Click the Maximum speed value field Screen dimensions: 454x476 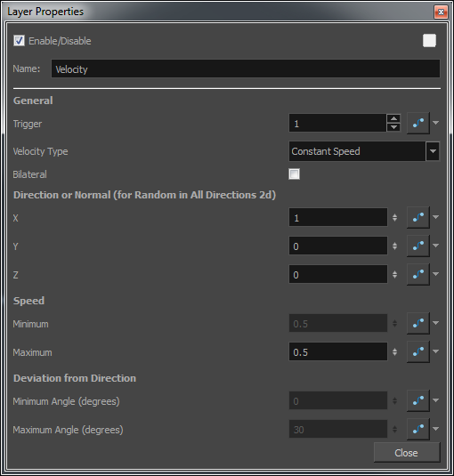(338, 351)
